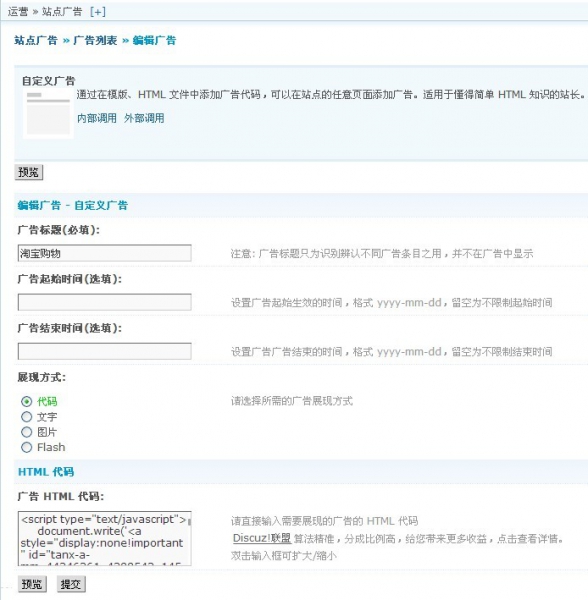This screenshot has width=588, height=600.
Task: Click the bottom 预览 button
Action: point(32,584)
